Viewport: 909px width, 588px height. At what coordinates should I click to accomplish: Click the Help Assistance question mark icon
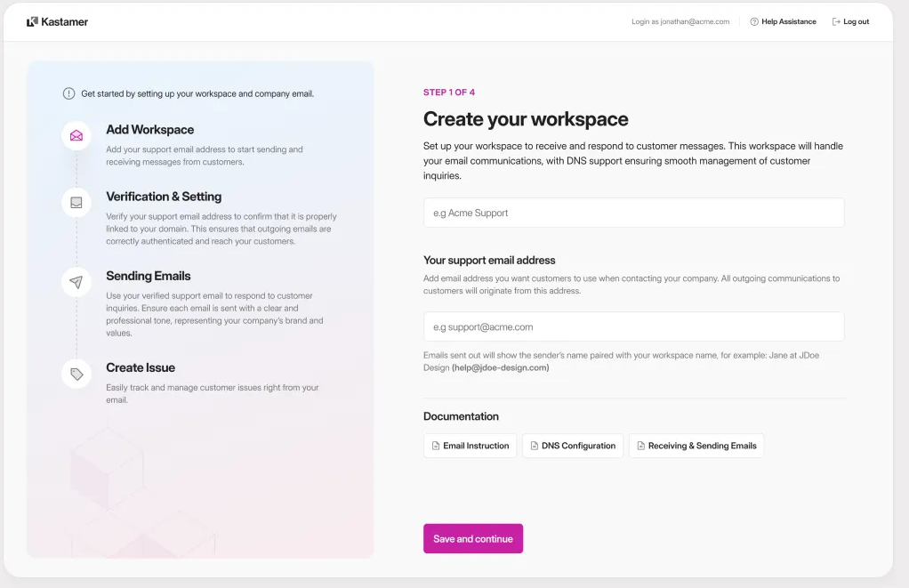(x=754, y=21)
